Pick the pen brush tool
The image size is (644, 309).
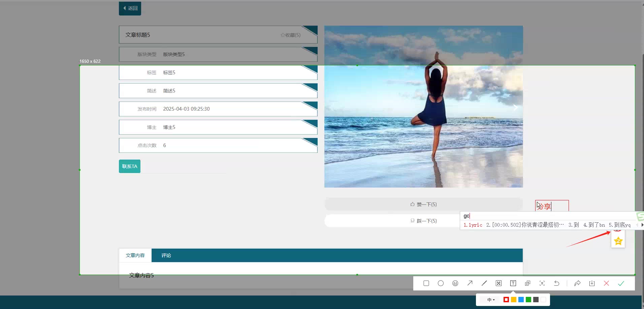[484, 283]
